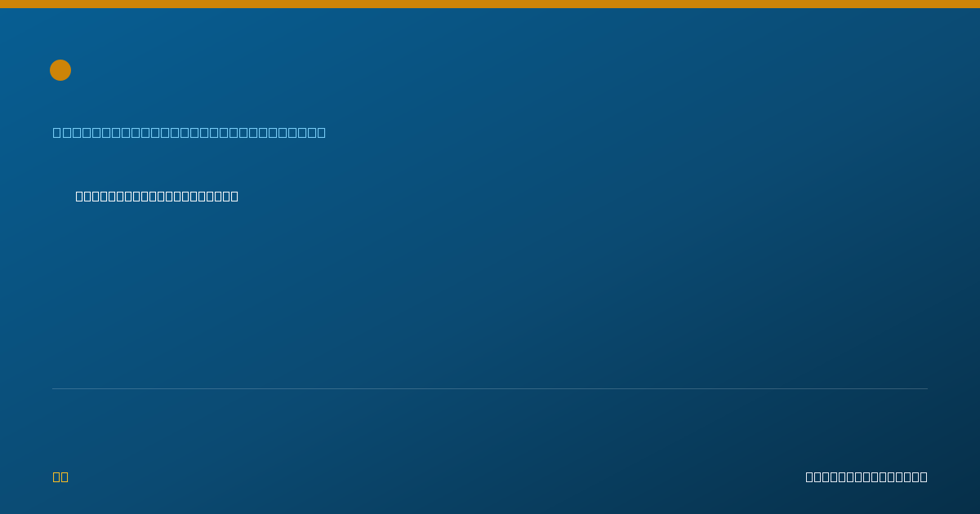Click the thin horizontal divider line
This screenshot has height=514, width=980.
(x=490, y=388)
